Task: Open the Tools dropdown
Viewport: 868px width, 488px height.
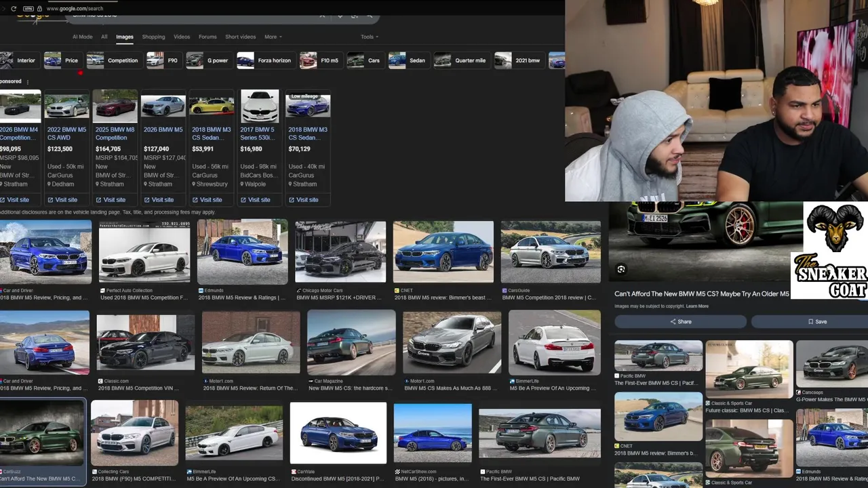Action: [x=369, y=37]
